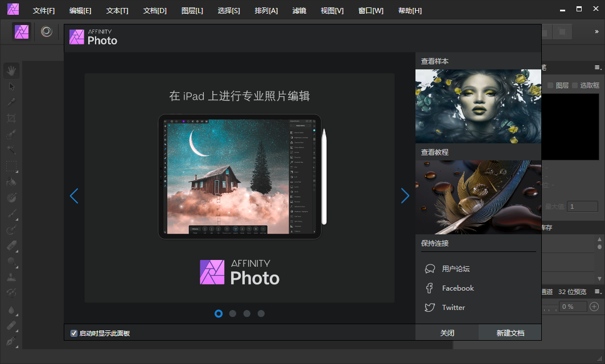Click the plus circle next to 0 %
The width and height of the screenshot is (605, 364).
pos(594,307)
